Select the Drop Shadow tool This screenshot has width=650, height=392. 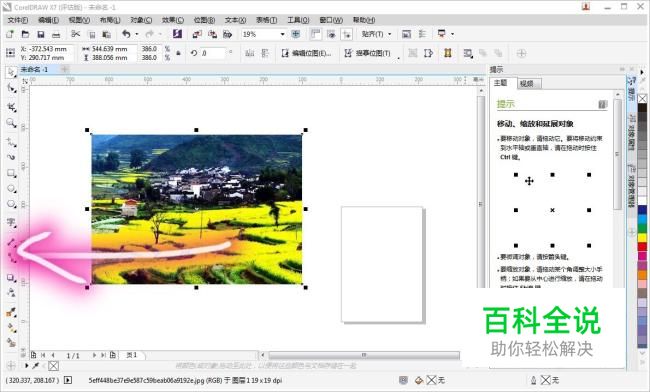(11, 278)
